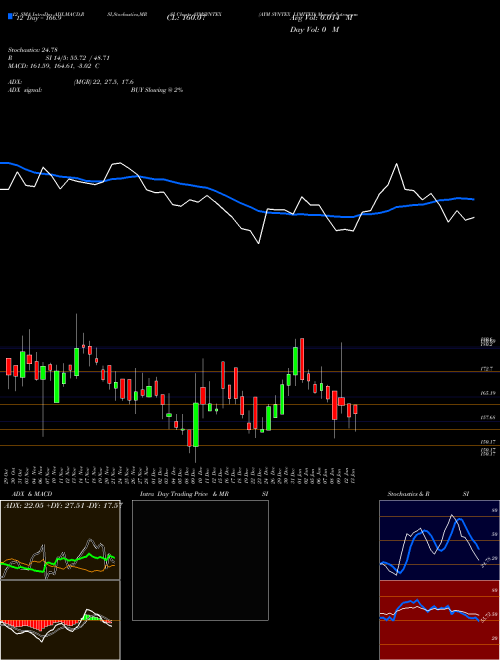Click the empty intraday trading price box

tap(200, 560)
